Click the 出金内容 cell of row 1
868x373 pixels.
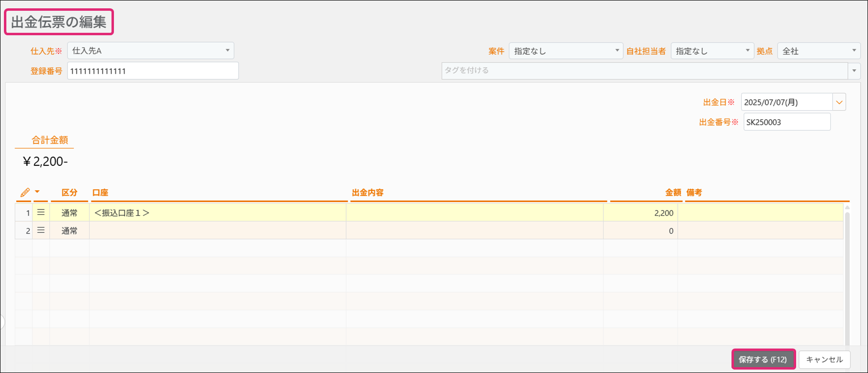[x=474, y=213]
